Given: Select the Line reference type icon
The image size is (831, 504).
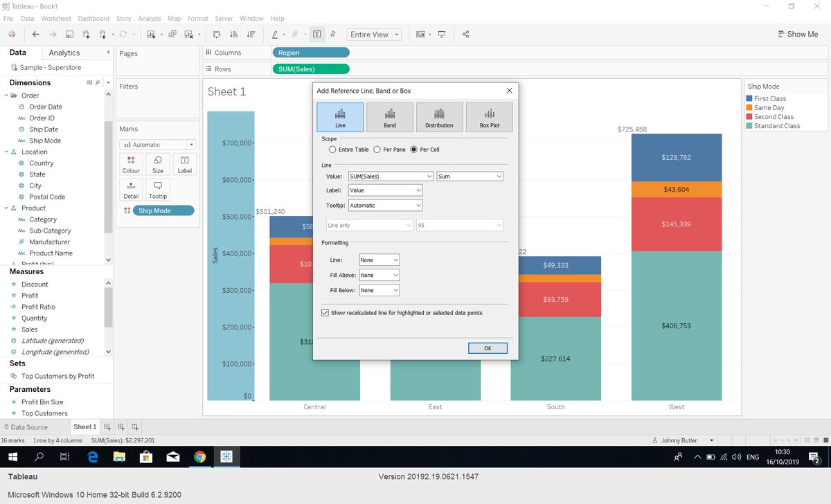Looking at the screenshot, I should point(339,116).
